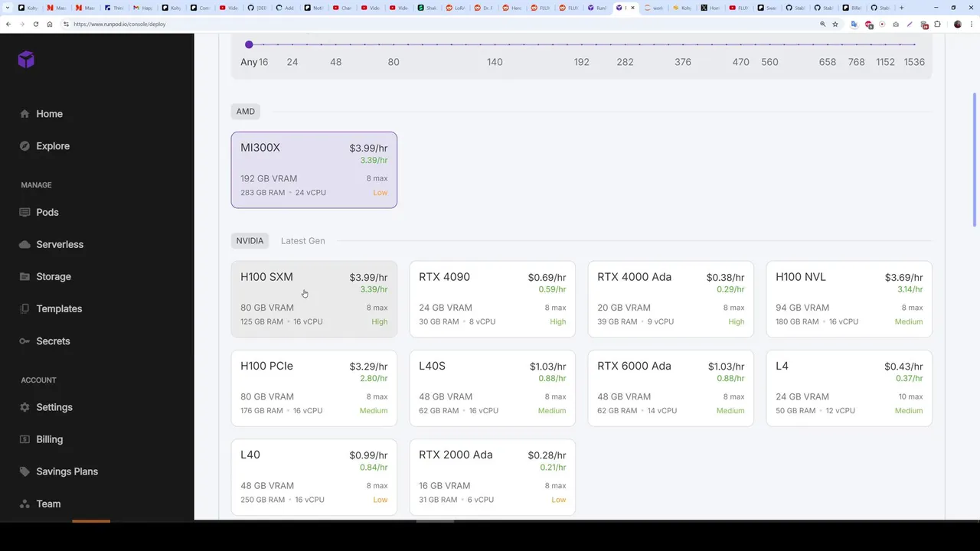Screen dimensions: 980x551
Task: Pick the RTX 2000 Ada card
Action: [x=492, y=477]
